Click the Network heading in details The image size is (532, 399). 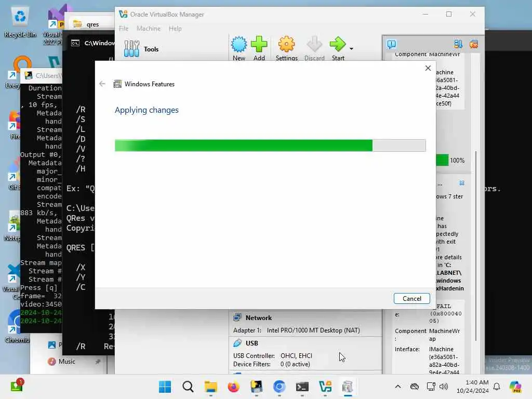click(259, 318)
